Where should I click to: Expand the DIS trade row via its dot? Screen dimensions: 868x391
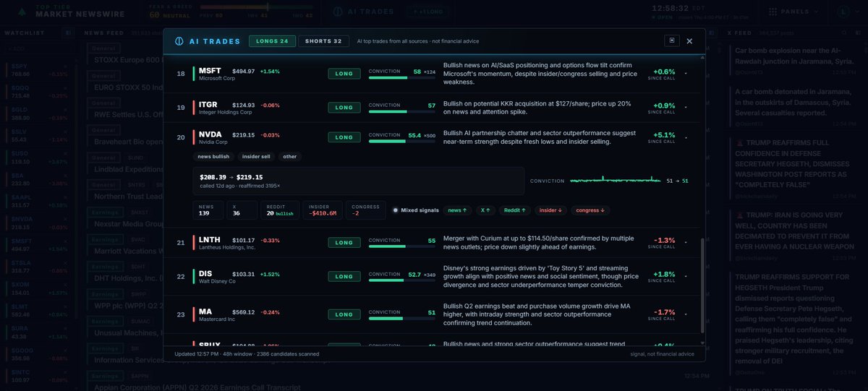pos(686,278)
